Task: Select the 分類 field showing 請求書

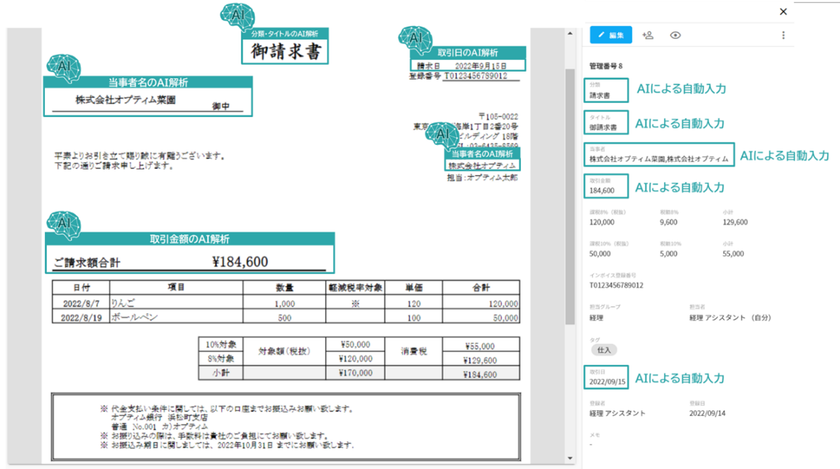Action: coord(606,90)
